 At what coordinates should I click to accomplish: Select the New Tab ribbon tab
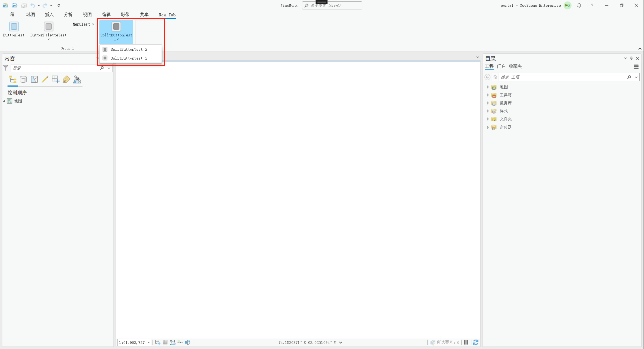[167, 15]
